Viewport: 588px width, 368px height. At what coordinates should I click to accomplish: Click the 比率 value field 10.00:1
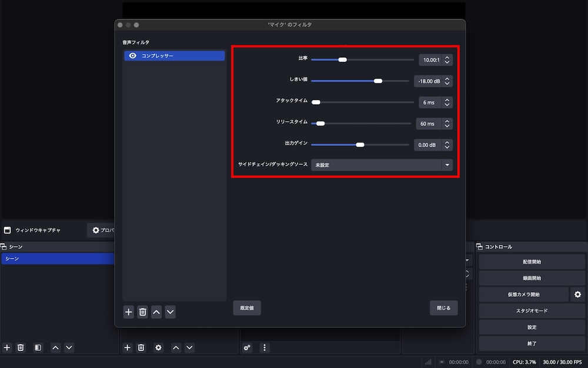point(430,59)
